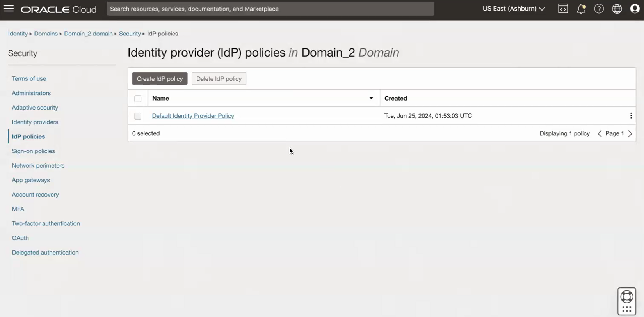Click Create IdP policy button
Viewport: 644px width, 317px height.
(160, 79)
